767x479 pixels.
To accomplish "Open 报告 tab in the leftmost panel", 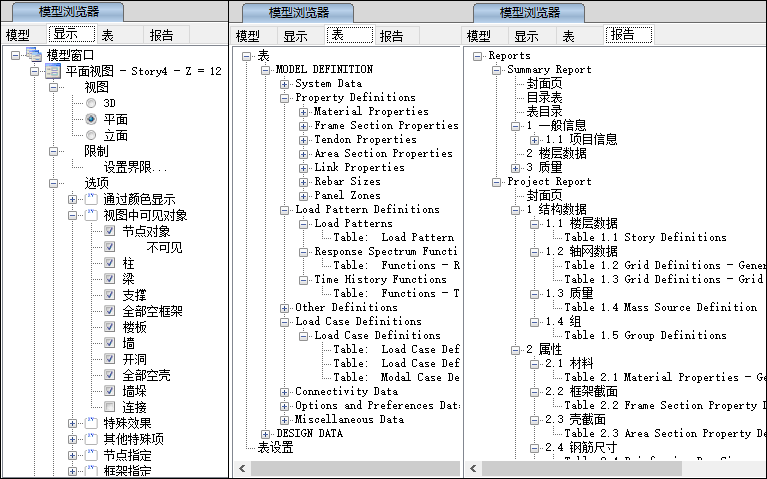I will click(161, 35).
